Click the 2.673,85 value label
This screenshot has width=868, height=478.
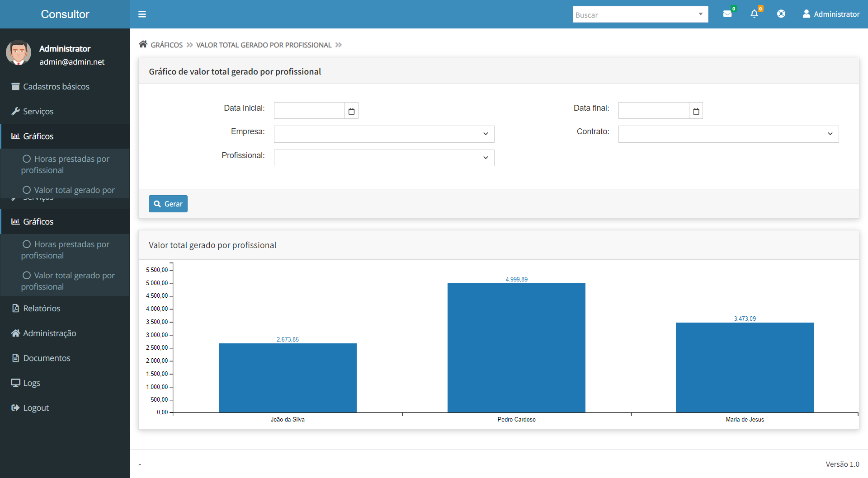(x=288, y=339)
